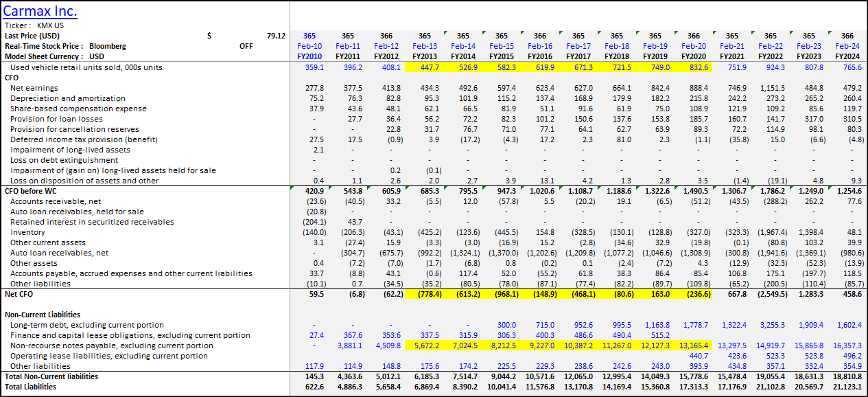Select Share-based compensation expense label

pyautogui.click(x=78, y=109)
